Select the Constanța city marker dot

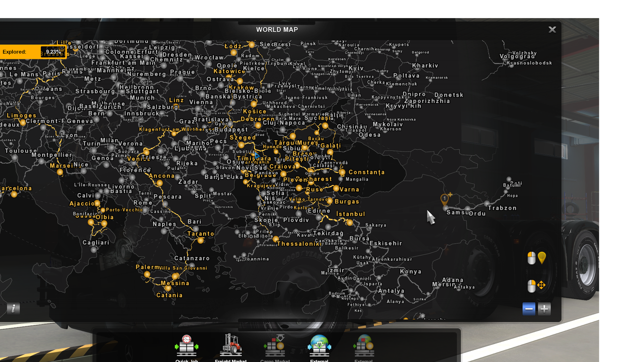point(342,172)
